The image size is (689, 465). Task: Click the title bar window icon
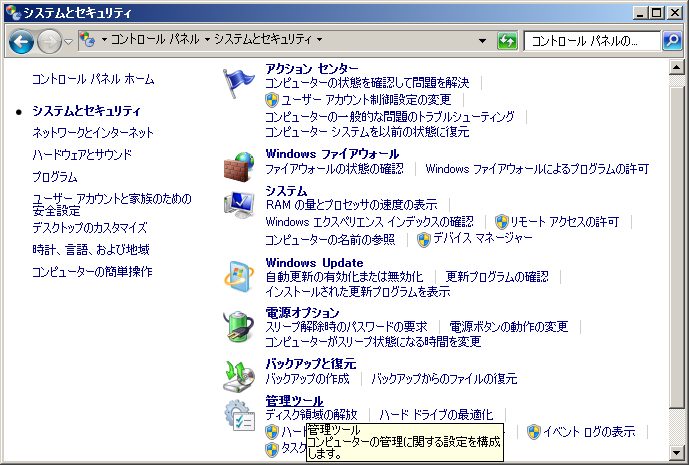(x=13, y=13)
